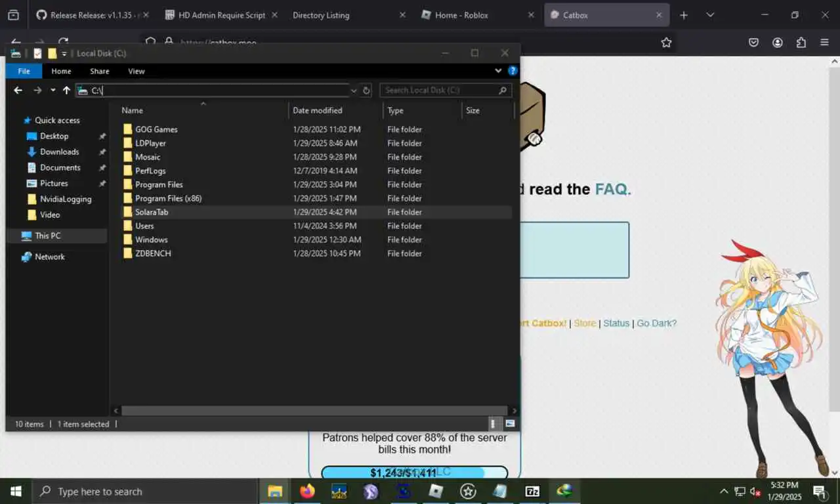Open Firefox hamburger application menu
This screenshot has height=504, width=840.
825,43
